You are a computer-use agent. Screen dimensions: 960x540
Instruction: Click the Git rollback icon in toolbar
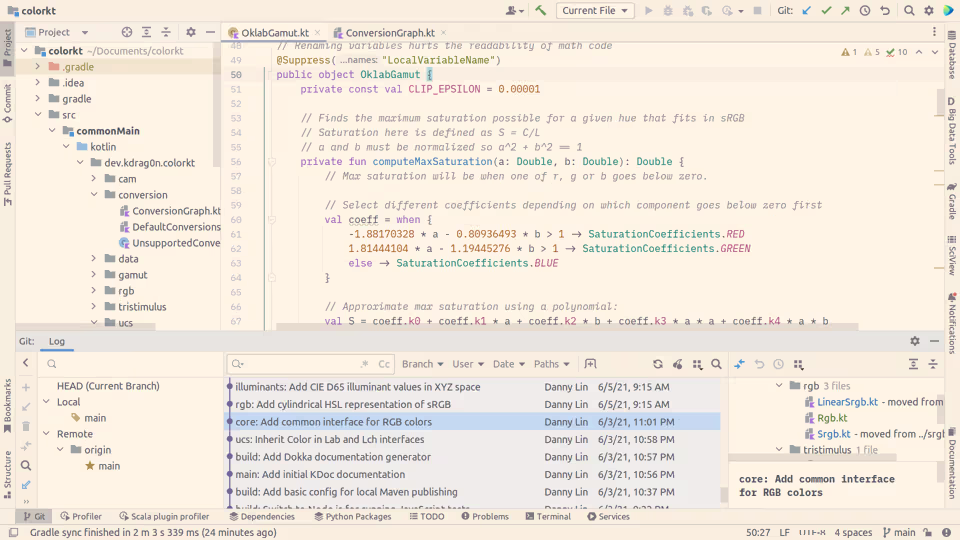(x=885, y=10)
